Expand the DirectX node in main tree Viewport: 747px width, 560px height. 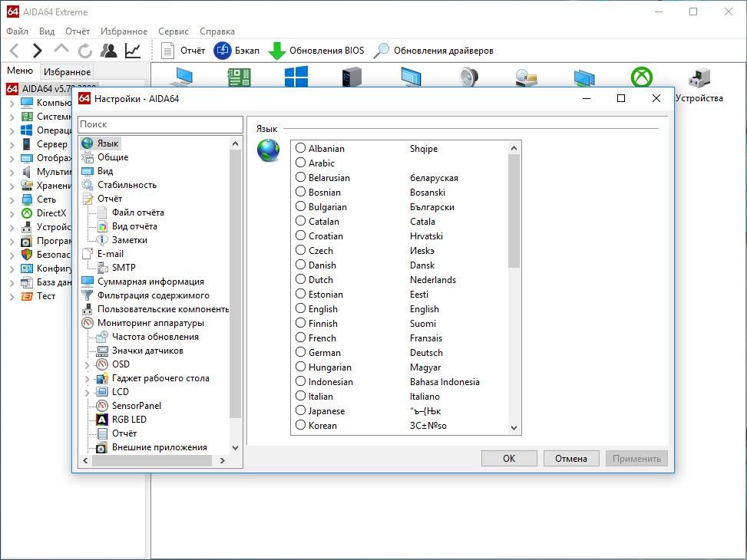pos(12,214)
